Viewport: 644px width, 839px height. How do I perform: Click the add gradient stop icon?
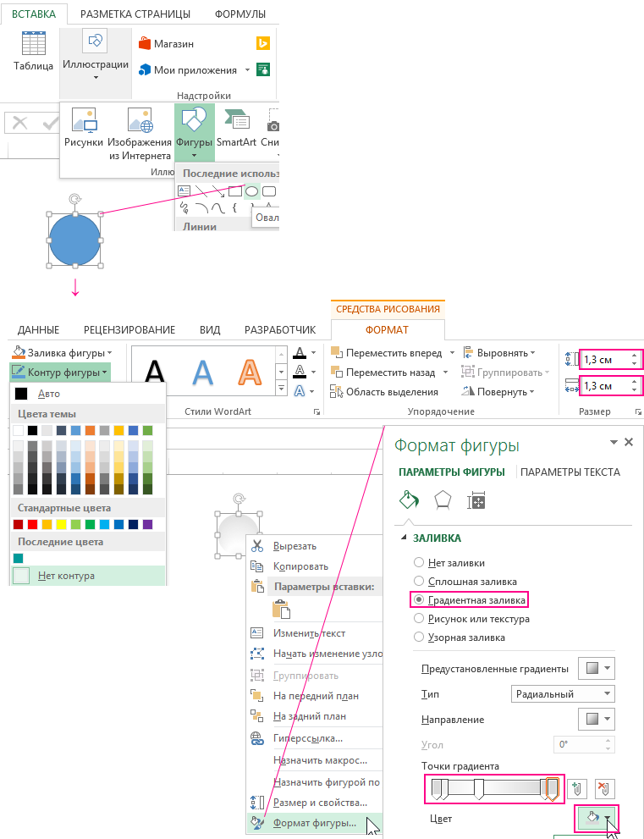tap(578, 789)
